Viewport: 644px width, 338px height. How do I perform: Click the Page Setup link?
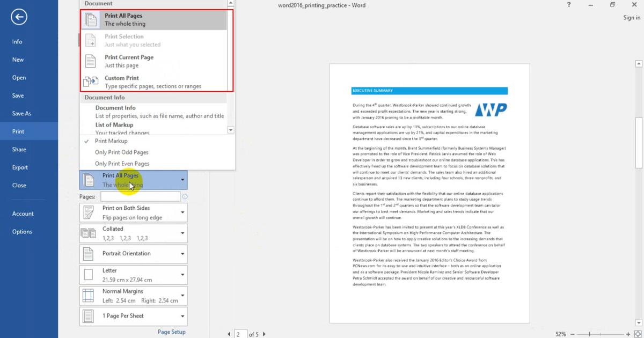point(171,332)
